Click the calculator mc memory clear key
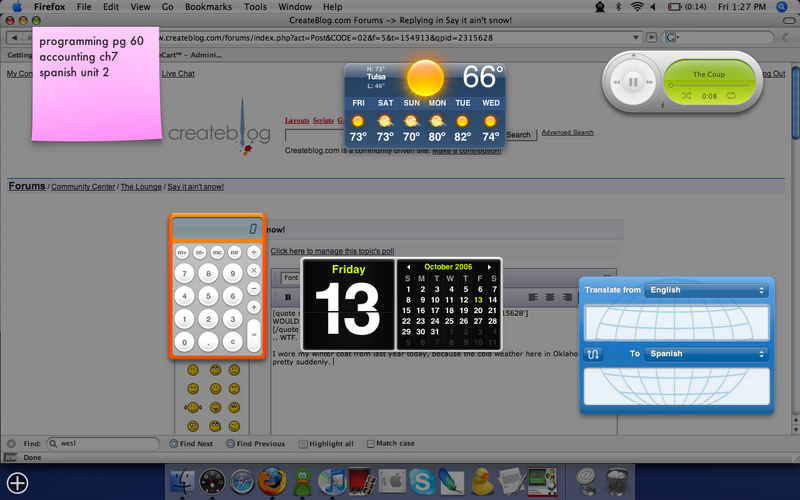The width and height of the screenshot is (800, 500). [x=217, y=252]
